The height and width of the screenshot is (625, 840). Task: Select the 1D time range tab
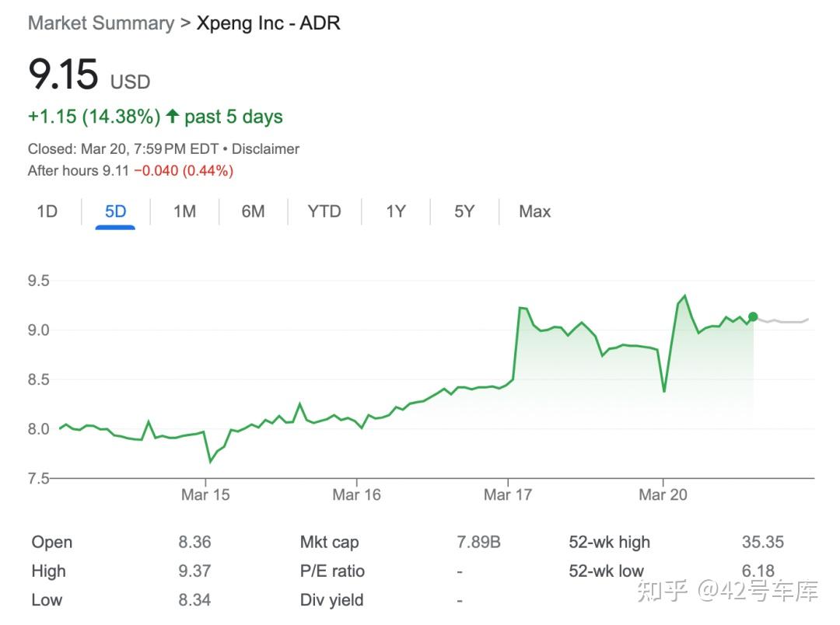point(47,211)
